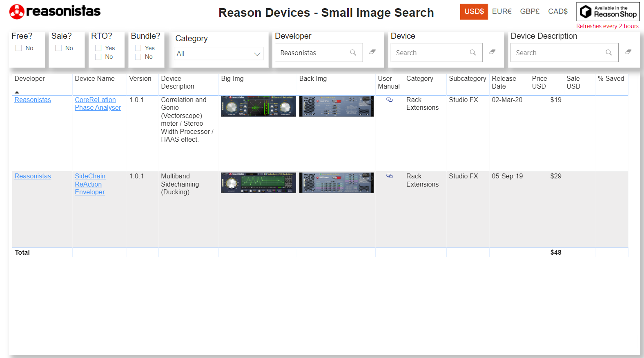Click the Reasonistas logo icon

pos(17,12)
